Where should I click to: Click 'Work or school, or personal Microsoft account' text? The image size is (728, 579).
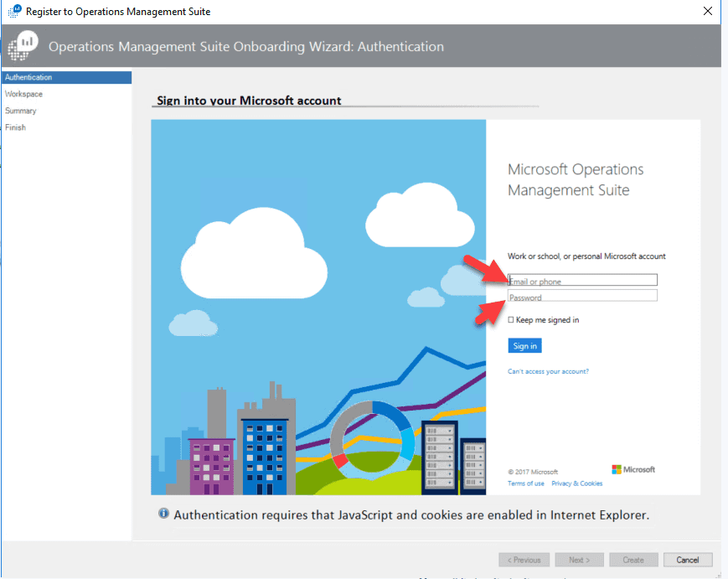pos(586,256)
